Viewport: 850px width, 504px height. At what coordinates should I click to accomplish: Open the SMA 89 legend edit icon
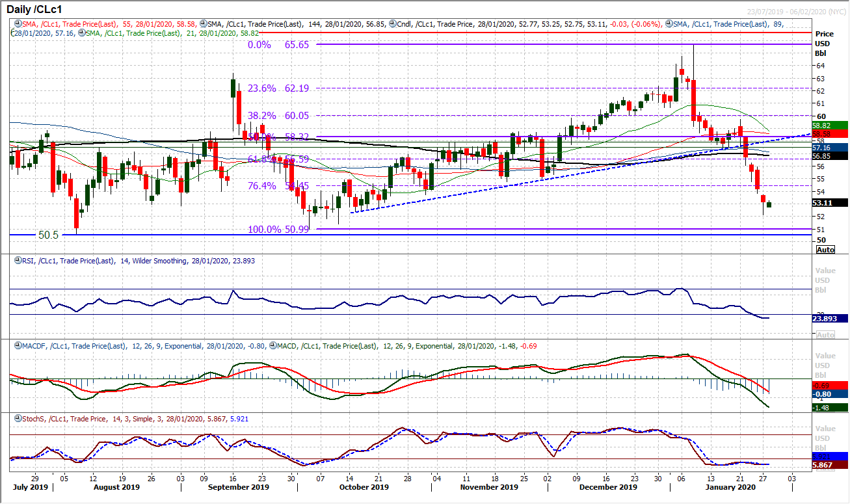[669, 23]
